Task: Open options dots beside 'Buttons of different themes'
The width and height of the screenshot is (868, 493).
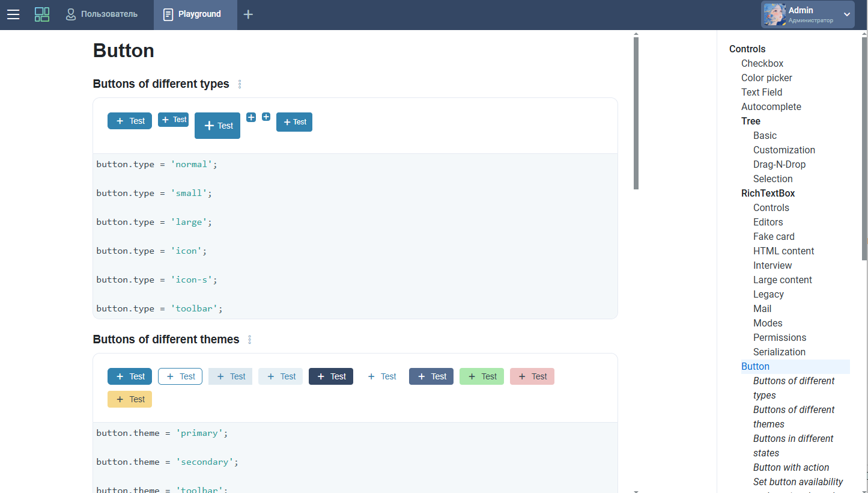Action: (250, 340)
